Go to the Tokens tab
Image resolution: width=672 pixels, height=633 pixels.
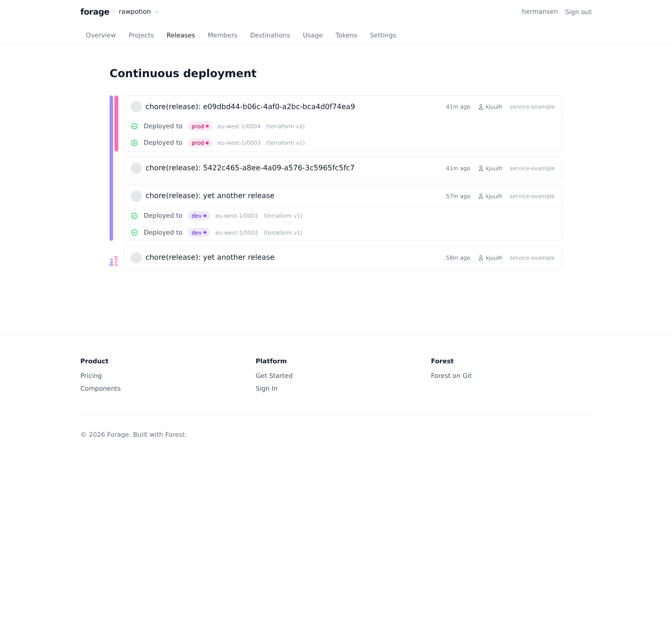tap(346, 35)
